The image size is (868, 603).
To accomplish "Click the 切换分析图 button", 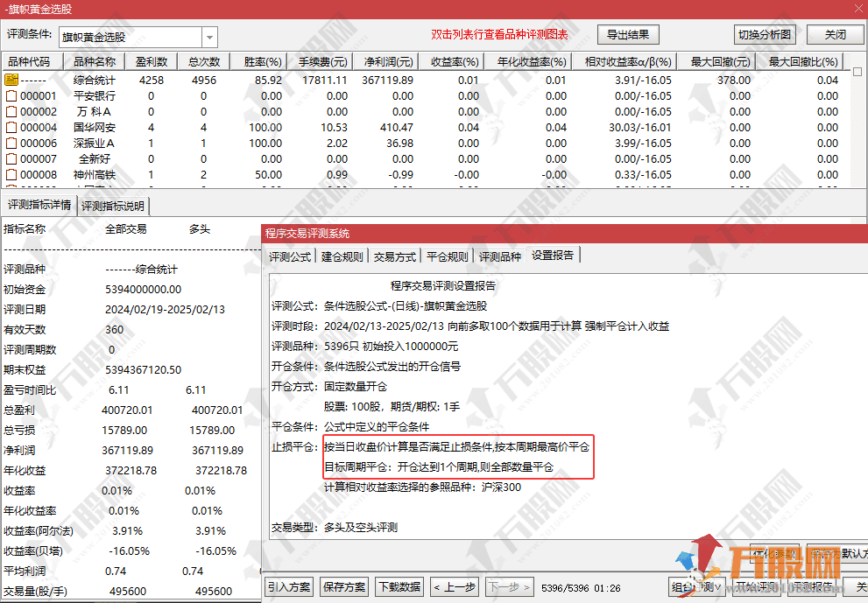I will pos(765,34).
